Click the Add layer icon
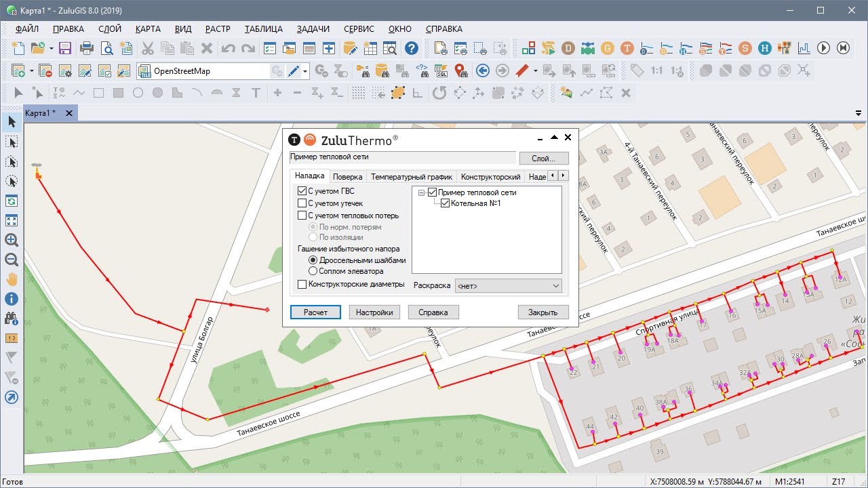868x488 pixels. [x=18, y=70]
